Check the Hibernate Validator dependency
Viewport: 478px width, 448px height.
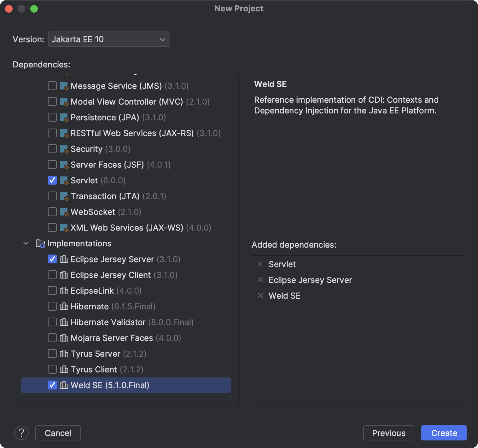[x=52, y=322]
